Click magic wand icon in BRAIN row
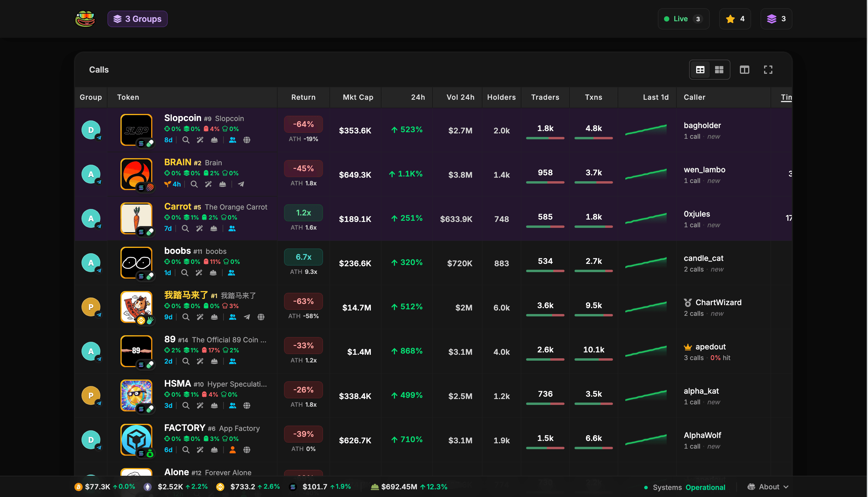 208,184
